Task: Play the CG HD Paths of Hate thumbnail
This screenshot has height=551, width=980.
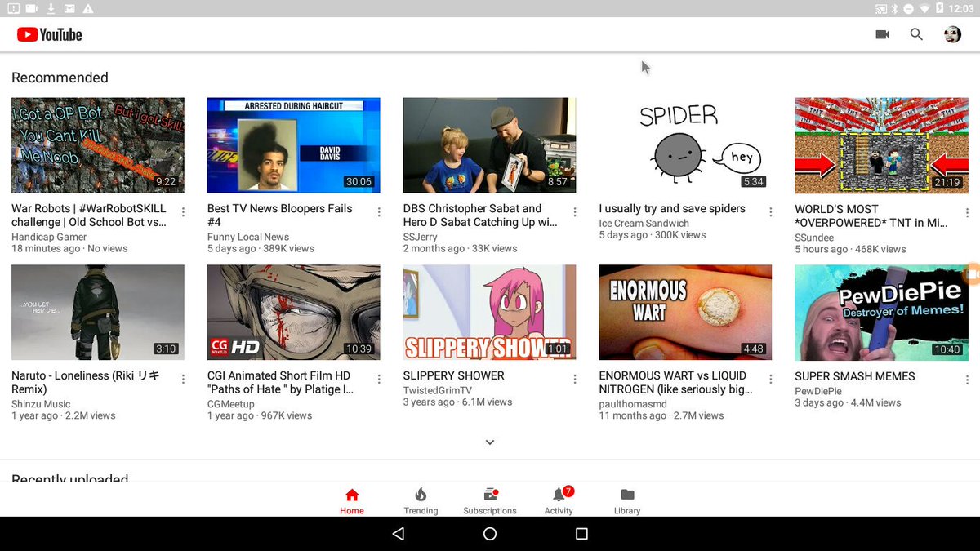Action: tap(294, 313)
